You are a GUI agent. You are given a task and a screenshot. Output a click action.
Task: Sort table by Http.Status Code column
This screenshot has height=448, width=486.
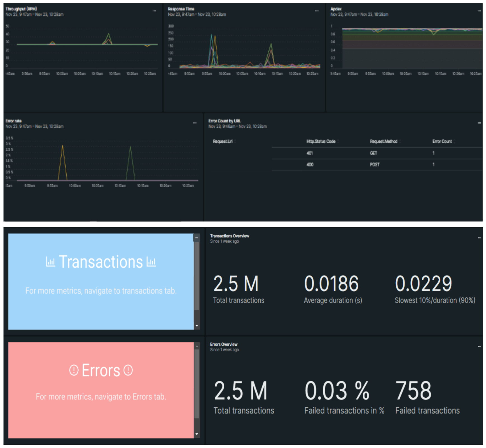coord(321,142)
